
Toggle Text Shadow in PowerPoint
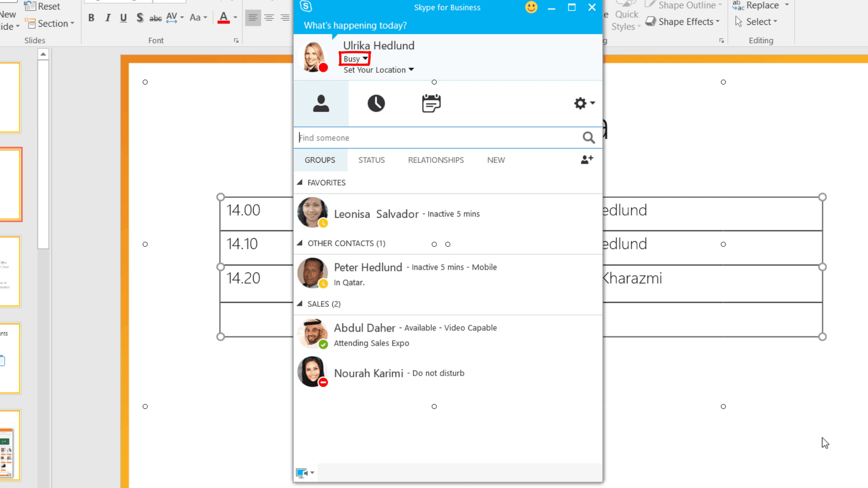click(x=140, y=17)
